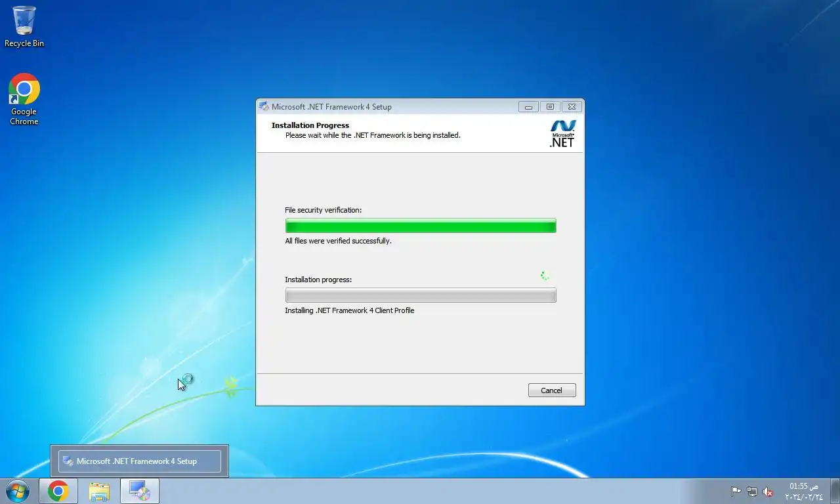The image size is (840, 504).
Task: Open the Recycle Bin desktop icon
Action: 24,27
